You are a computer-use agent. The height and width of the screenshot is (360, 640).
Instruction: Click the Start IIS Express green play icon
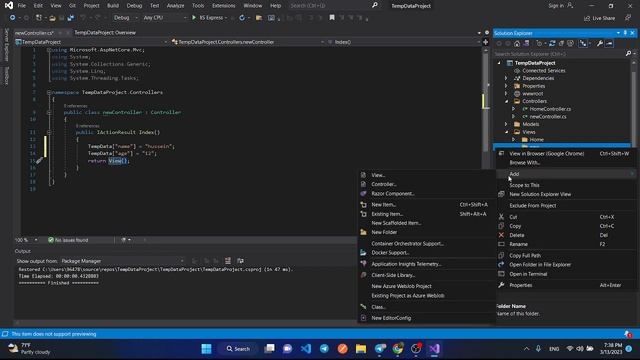click(194, 18)
